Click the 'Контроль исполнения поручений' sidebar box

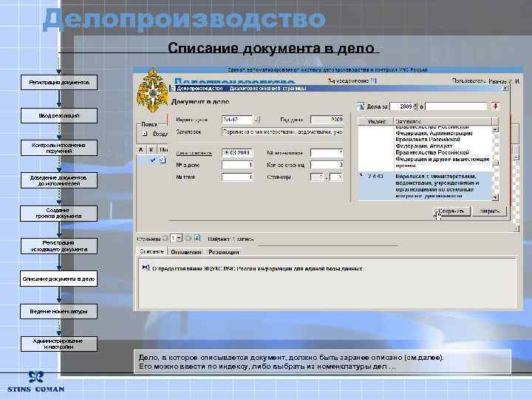coord(59,148)
